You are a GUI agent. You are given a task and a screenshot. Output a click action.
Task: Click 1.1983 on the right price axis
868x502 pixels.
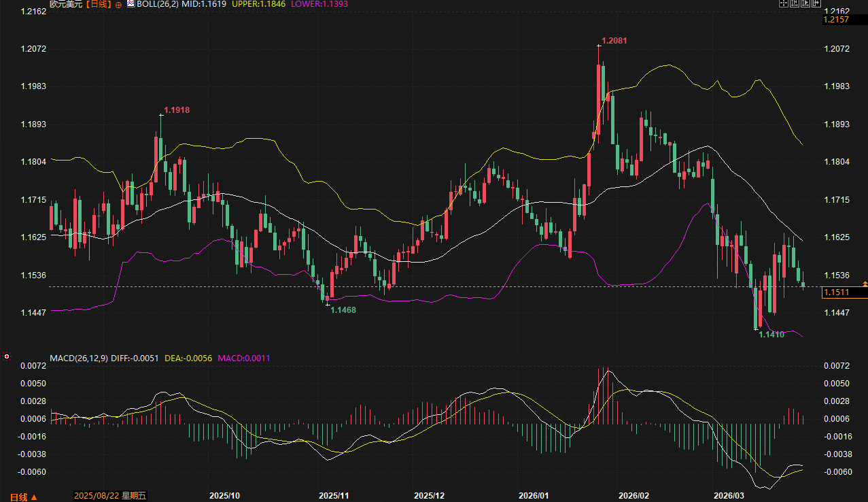click(x=836, y=86)
